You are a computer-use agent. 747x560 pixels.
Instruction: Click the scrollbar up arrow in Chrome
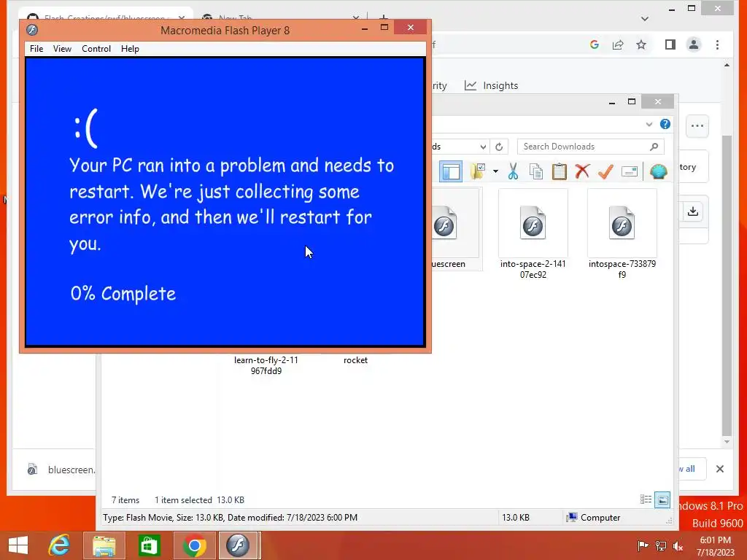[x=727, y=65]
